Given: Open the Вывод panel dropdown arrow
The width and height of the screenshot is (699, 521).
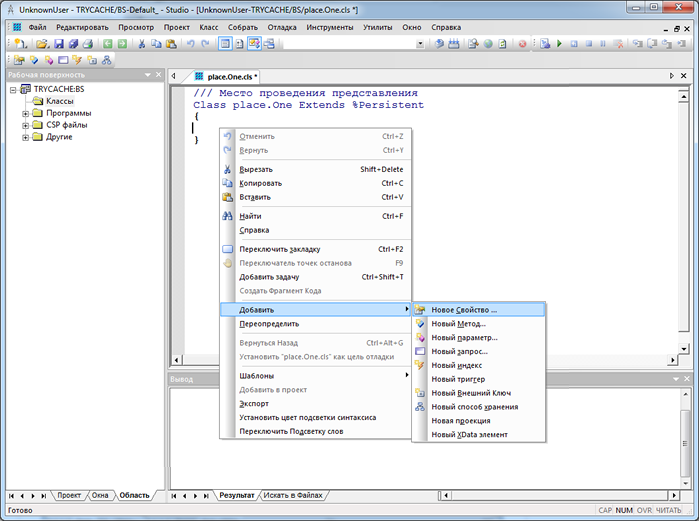Looking at the screenshot, I should pos(676,379).
